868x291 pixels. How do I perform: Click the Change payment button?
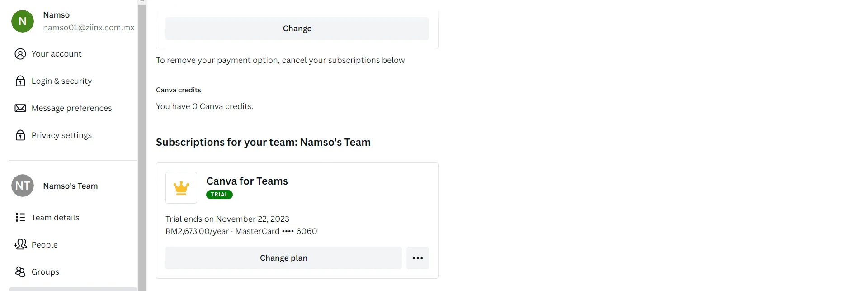point(297,29)
